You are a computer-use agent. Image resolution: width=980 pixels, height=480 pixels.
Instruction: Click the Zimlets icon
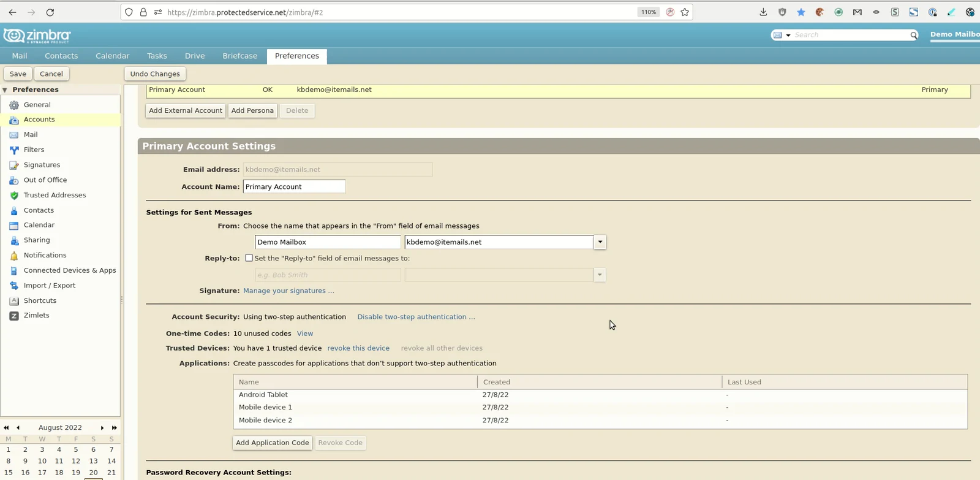pyautogui.click(x=14, y=316)
